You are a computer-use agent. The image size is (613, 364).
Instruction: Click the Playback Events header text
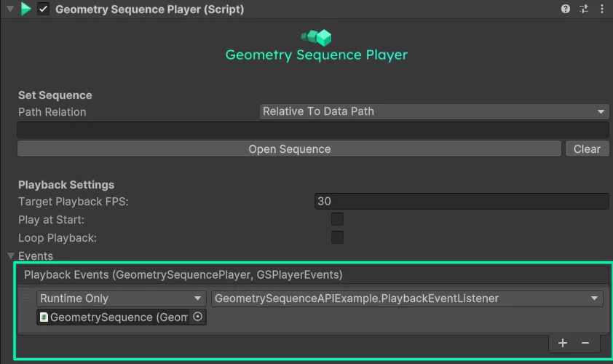pos(183,274)
